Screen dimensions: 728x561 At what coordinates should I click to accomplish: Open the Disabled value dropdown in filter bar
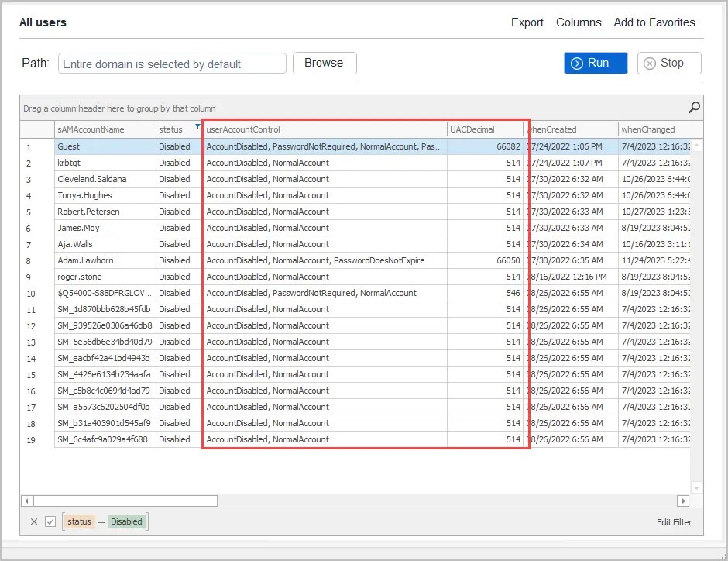pos(127,521)
